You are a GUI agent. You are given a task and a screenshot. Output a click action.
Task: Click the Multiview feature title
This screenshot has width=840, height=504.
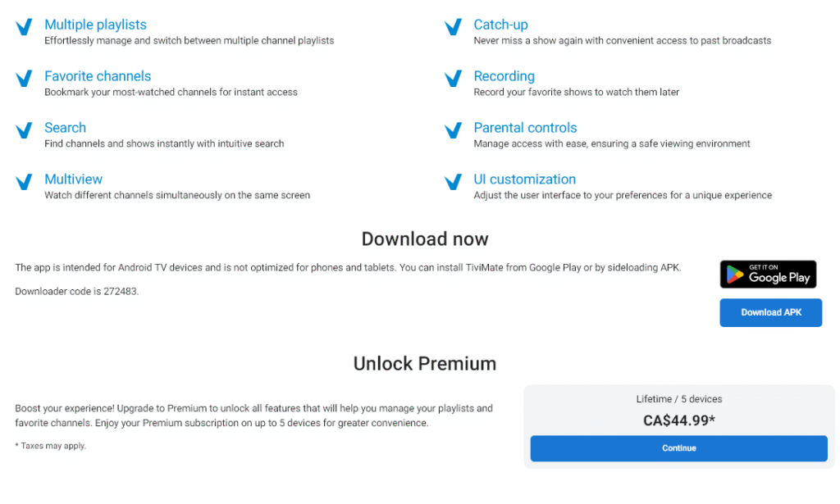[x=73, y=179]
